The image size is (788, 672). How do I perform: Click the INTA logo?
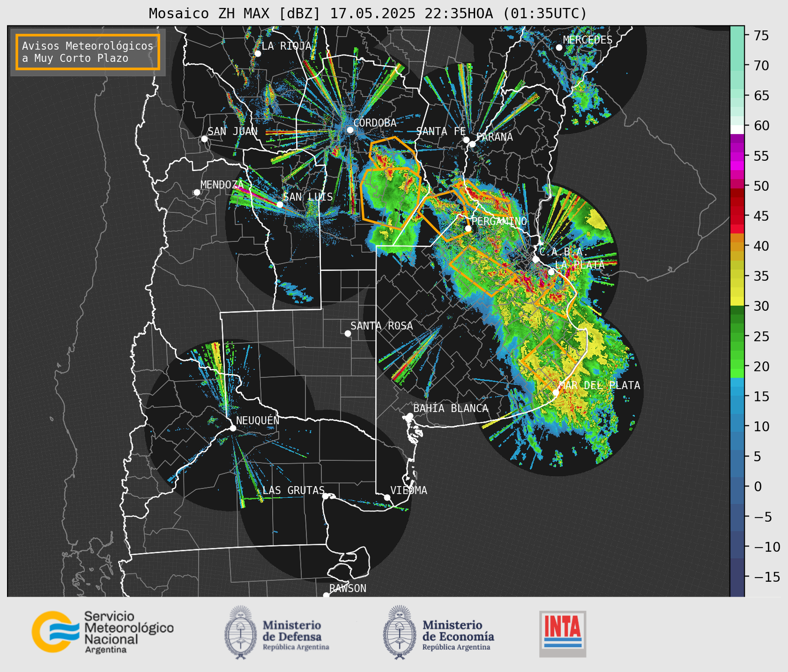pos(562,634)
